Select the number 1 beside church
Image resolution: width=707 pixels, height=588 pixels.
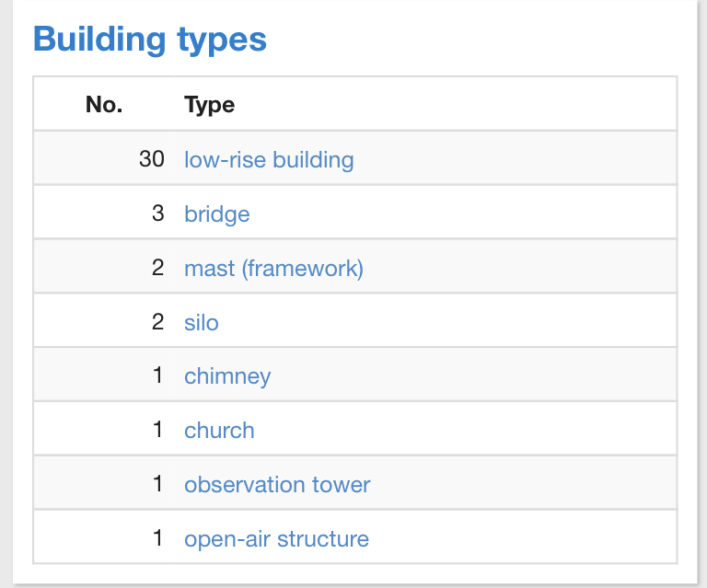[158, 430]
